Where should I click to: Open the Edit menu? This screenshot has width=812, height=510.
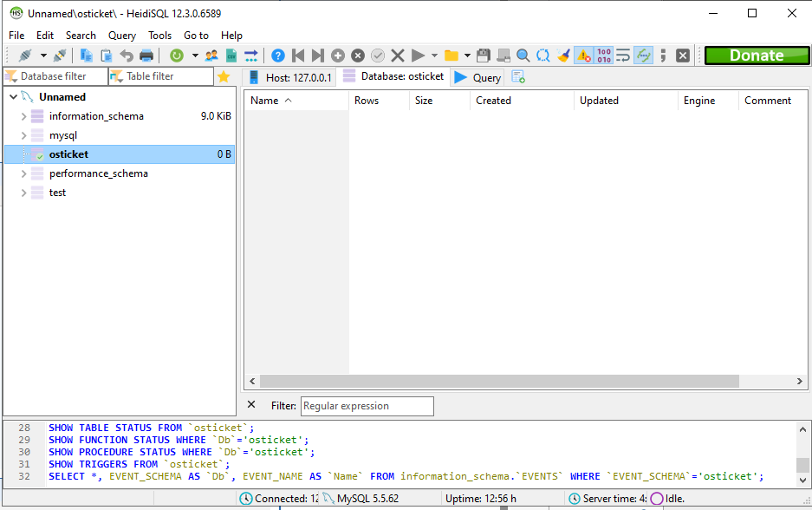point(45,36)
